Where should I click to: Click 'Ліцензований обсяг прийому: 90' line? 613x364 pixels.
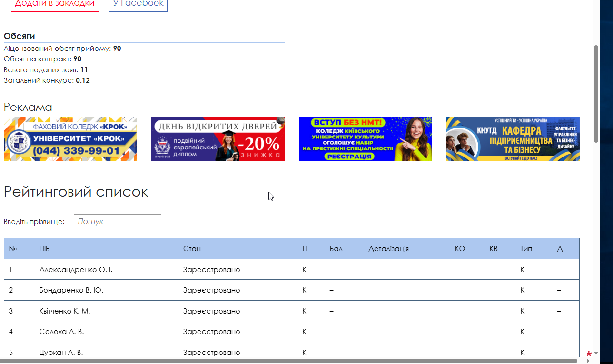pyautogui.click(x=62, y=49)
